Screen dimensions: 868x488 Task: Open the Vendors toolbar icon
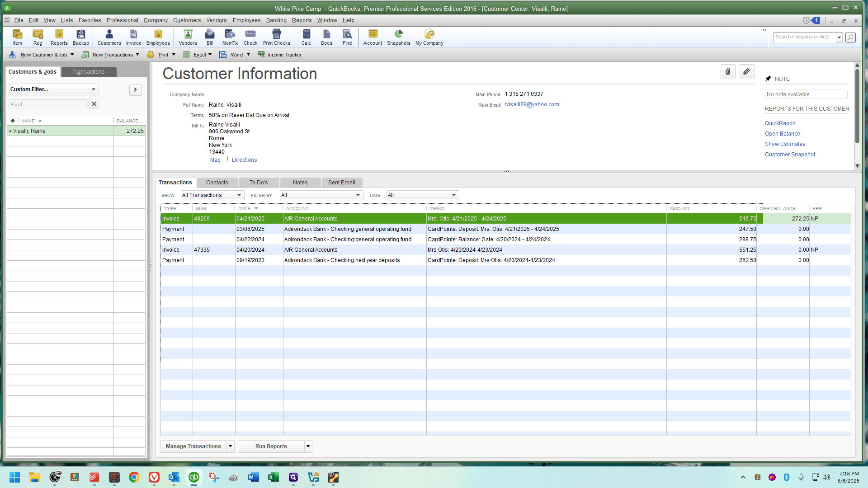(188, 37)
